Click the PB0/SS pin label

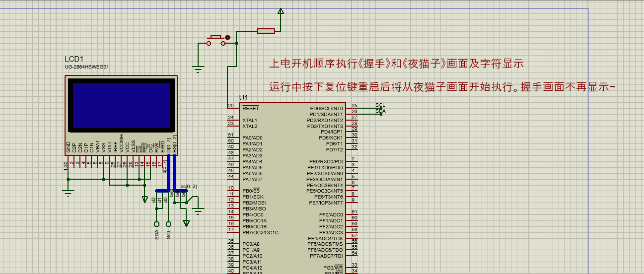tap(251, 191)
